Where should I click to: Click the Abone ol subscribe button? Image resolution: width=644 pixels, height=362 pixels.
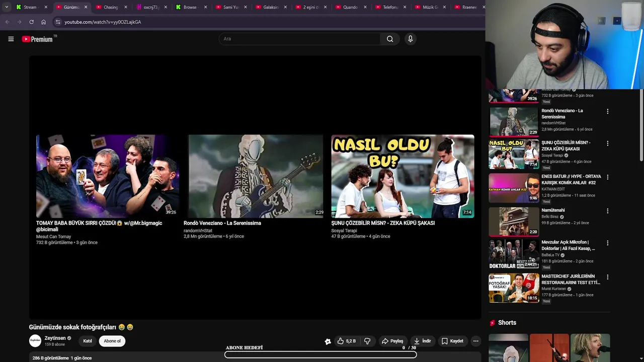click(x=112, y=341)
